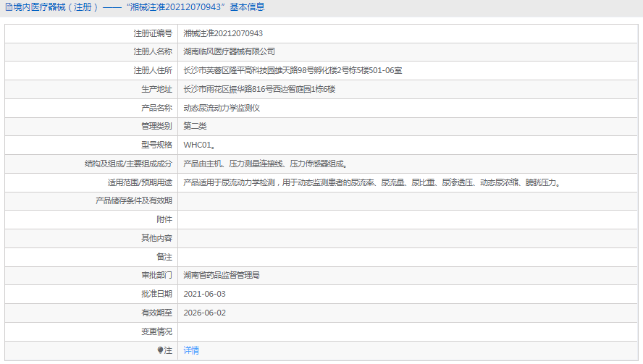Click the 注册人名称 row label
The height and width of the screenshot is (364, 643).
pyautogui.click(x=153, y=51)
